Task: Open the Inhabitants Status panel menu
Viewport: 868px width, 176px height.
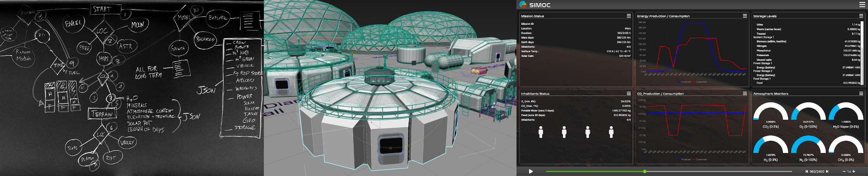Action: pyautogui.click(x=628, y=93)
